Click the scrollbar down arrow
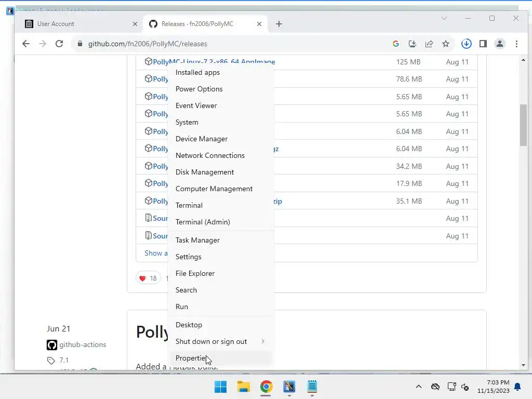This screenshot has height=399, width=532. pos(523,365)
